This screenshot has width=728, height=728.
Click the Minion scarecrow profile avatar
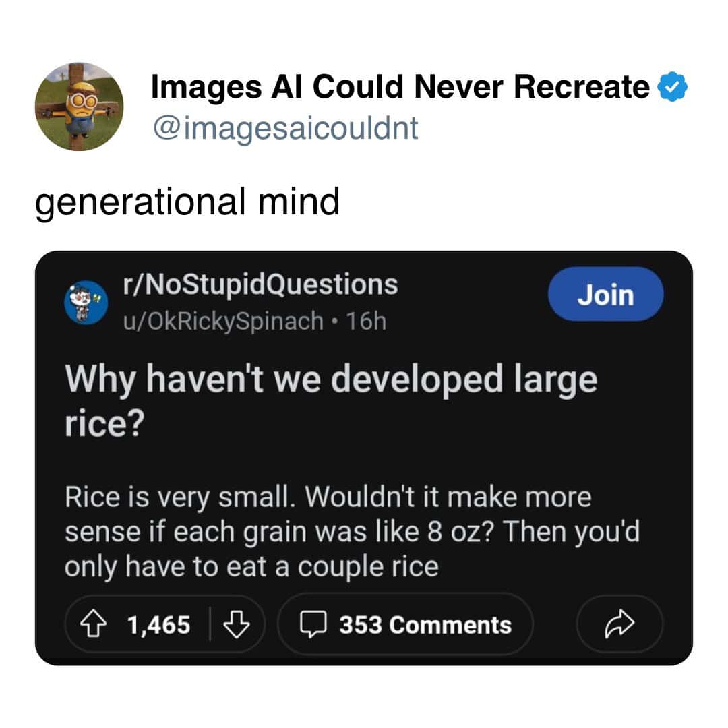[79, 107]
